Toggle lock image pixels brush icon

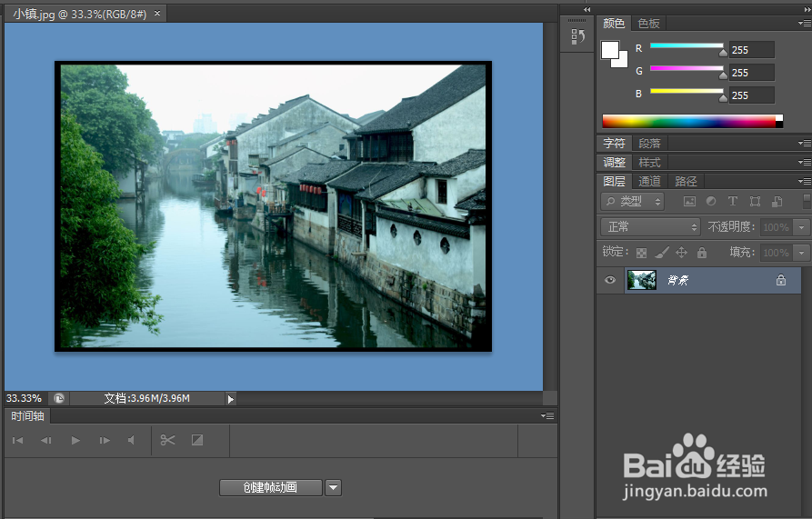[662, 253]
